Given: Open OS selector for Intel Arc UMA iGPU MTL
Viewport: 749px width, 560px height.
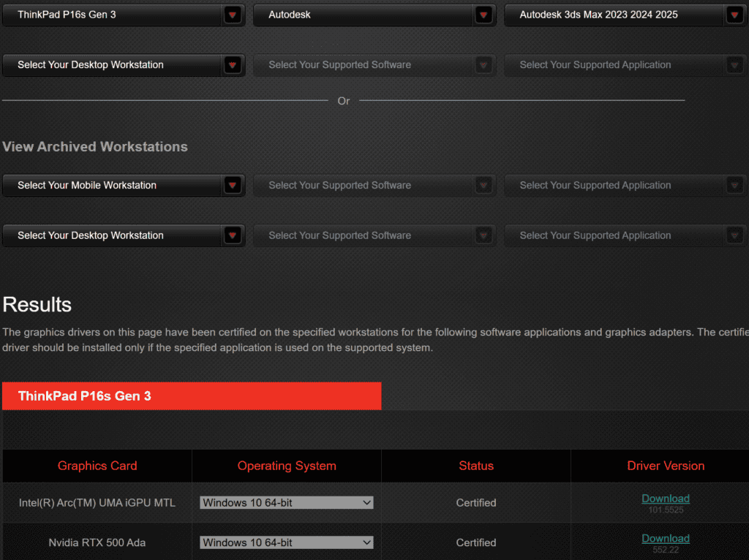Looking at the screenshot, I should (287, 503).
